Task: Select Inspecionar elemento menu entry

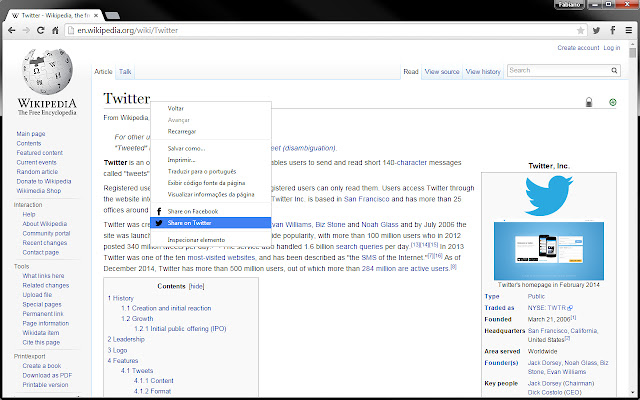Action: pos(196,240)
